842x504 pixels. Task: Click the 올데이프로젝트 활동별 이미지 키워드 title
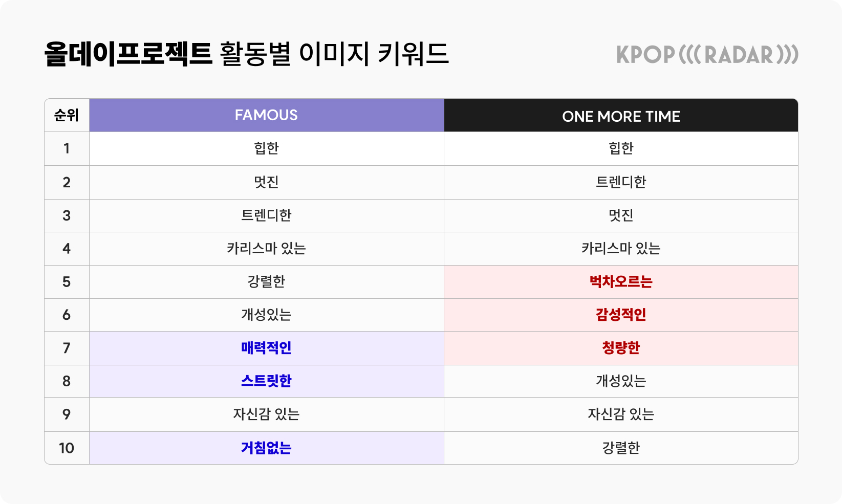click(246, 54)
